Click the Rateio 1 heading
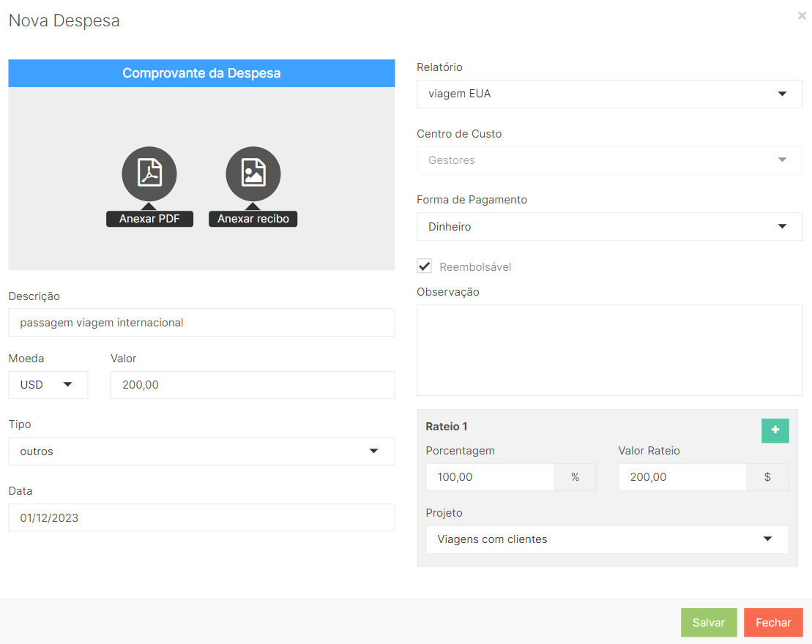Screen dimensions: 812x644 tap(447, 427)
